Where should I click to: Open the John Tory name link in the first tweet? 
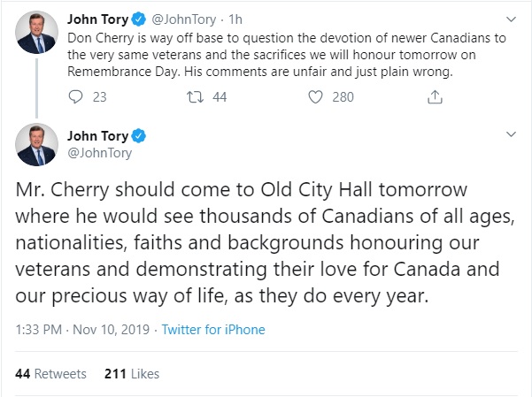(97, 18)
